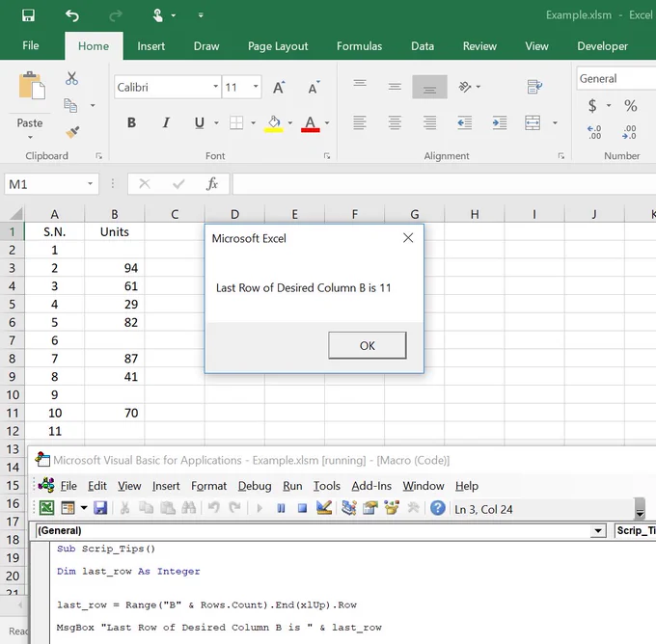Toggle Underline formatting

[200, 122]
